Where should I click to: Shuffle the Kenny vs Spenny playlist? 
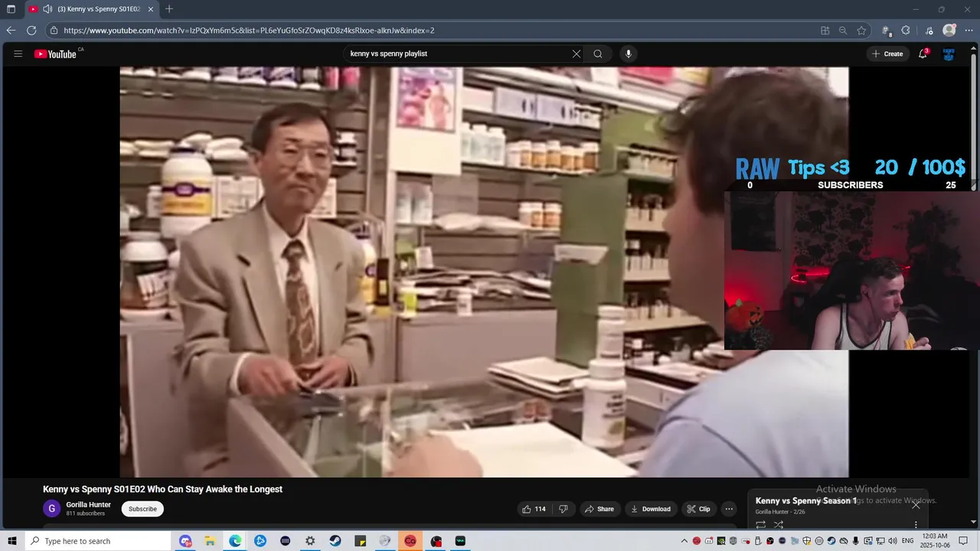779,525
